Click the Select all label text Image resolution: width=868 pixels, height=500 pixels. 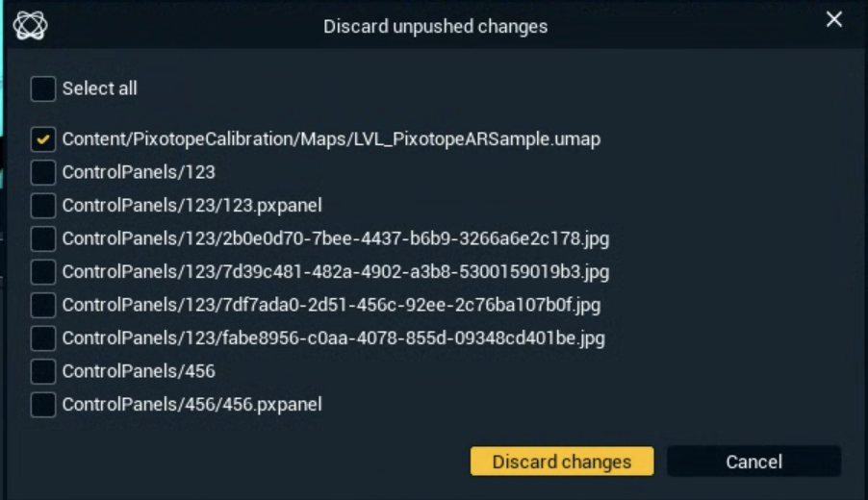coord(100,88)
